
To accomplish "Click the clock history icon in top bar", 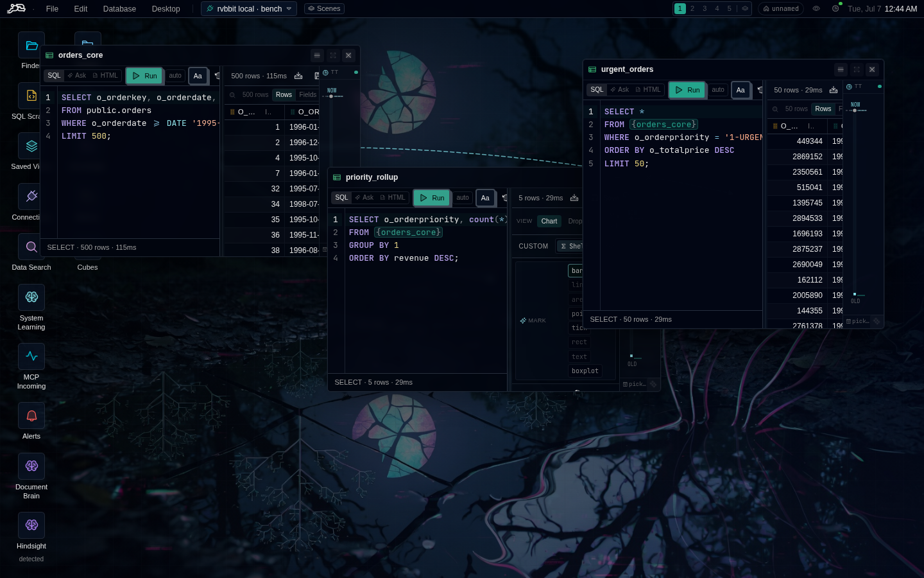I will point(835,8).
